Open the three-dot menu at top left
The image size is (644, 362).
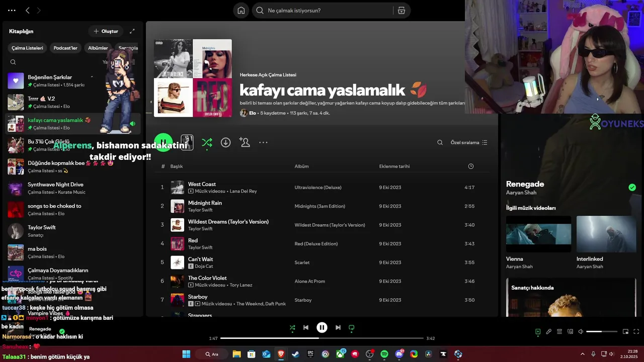[12, 10]
